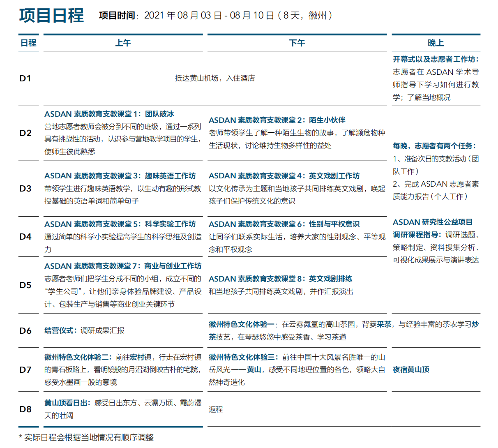Click 调研课程指导 bold label
Screen dimensions: 498x448
(x=417, y=235)
